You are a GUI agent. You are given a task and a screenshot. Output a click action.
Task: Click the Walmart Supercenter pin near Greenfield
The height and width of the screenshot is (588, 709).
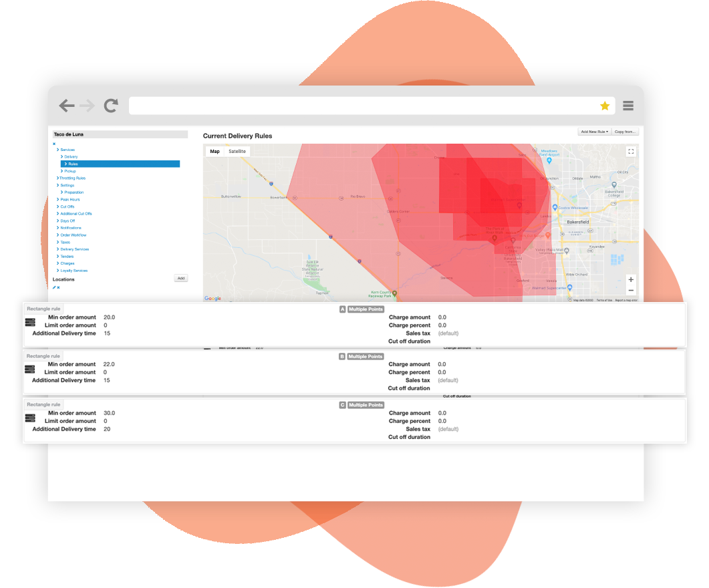(x=570, y=287)
